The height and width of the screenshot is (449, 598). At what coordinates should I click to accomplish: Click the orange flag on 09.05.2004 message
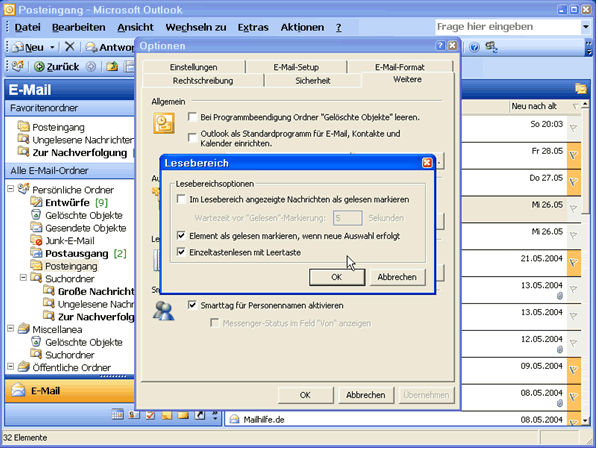tap(574, 370)
